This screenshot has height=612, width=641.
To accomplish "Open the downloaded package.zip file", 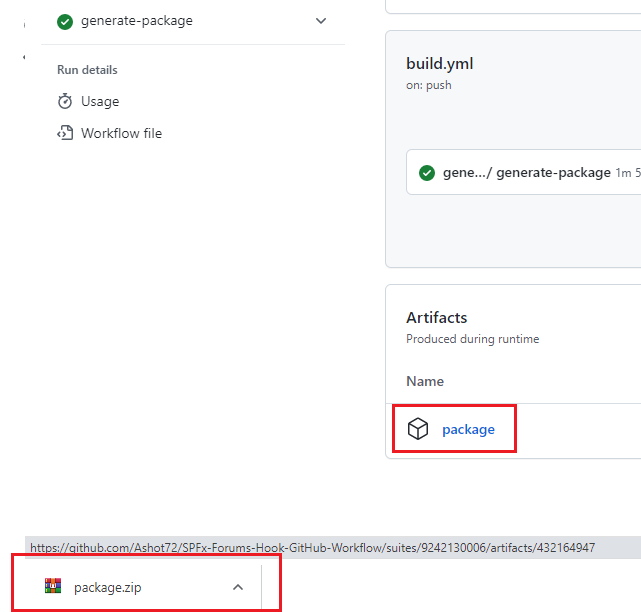I will [x=107, y=587].
